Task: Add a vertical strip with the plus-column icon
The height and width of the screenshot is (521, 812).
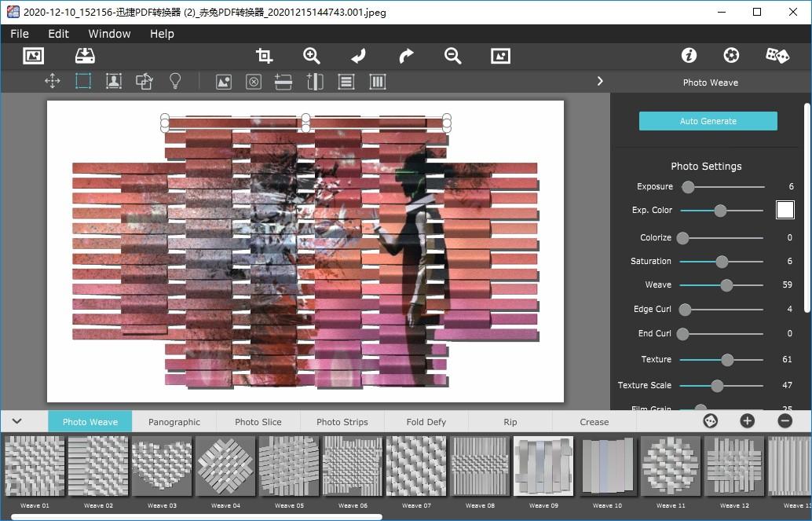Action: pyautogui.click(x=315, y=82)
